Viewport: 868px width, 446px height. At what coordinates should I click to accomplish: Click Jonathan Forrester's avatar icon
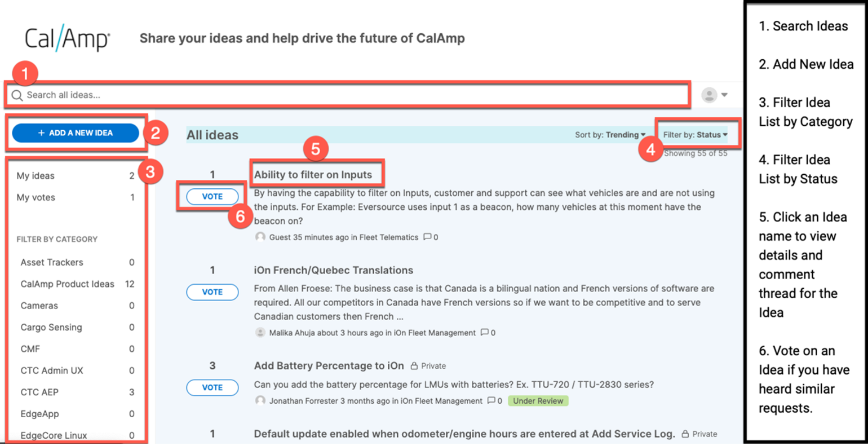260,401
